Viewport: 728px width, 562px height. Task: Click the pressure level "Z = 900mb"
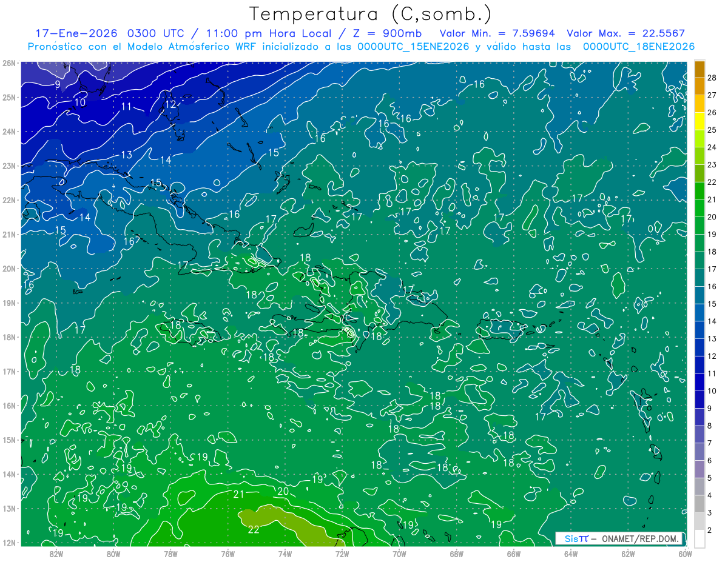(x=387, y=33)
